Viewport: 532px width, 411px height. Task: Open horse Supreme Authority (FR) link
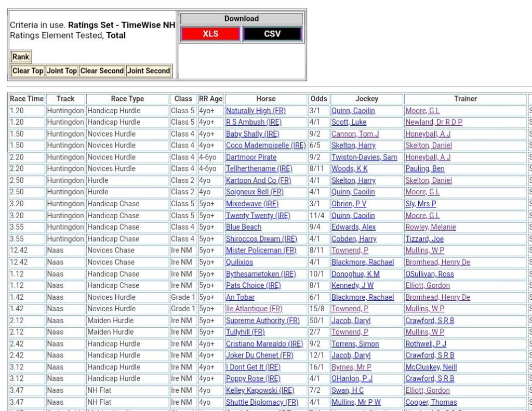point(262,321)
